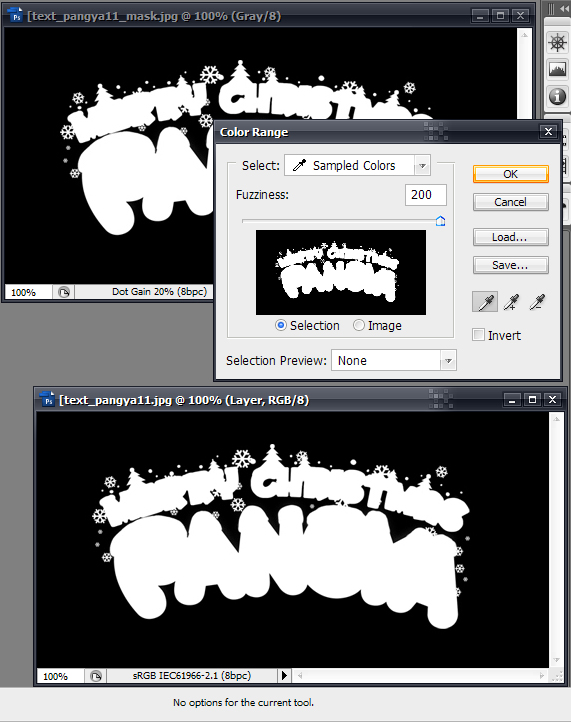This screenshot has height=722, width=571.
Task: Click the Save... button
Action: [511, 265]
